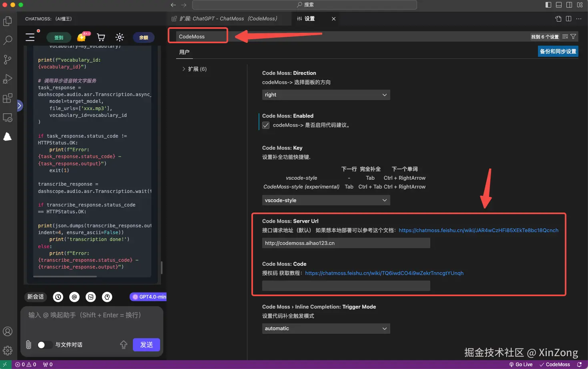
Task: Click the empty Code Moss Code field
Action: [346, 286]
